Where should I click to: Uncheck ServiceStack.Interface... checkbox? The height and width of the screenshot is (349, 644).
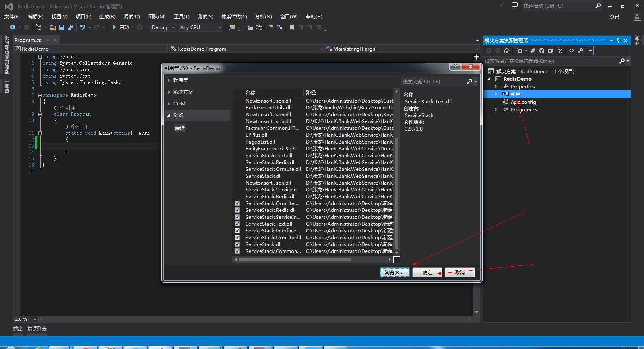(237, 231)
